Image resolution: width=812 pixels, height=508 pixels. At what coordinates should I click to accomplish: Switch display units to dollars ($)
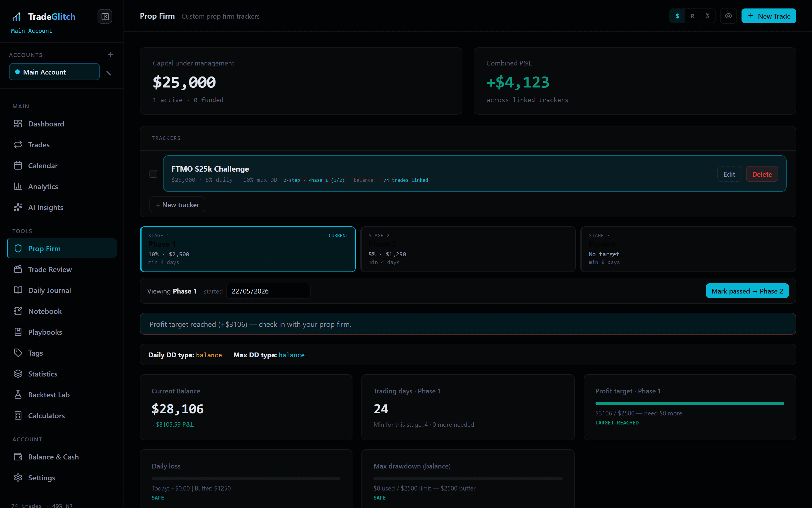point(677,16)
